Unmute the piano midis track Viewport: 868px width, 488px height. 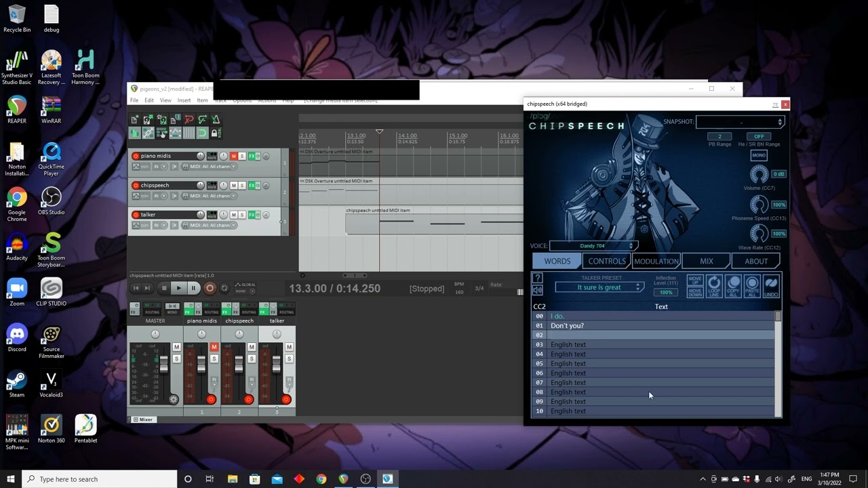[x=233, y=157]
